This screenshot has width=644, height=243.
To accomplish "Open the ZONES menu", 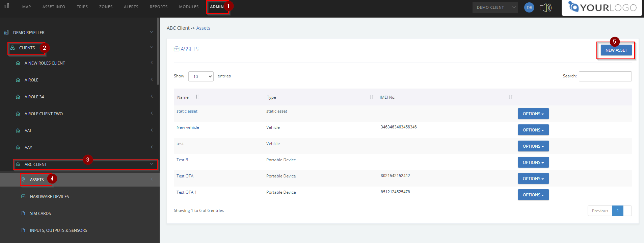I will point(106,7).
